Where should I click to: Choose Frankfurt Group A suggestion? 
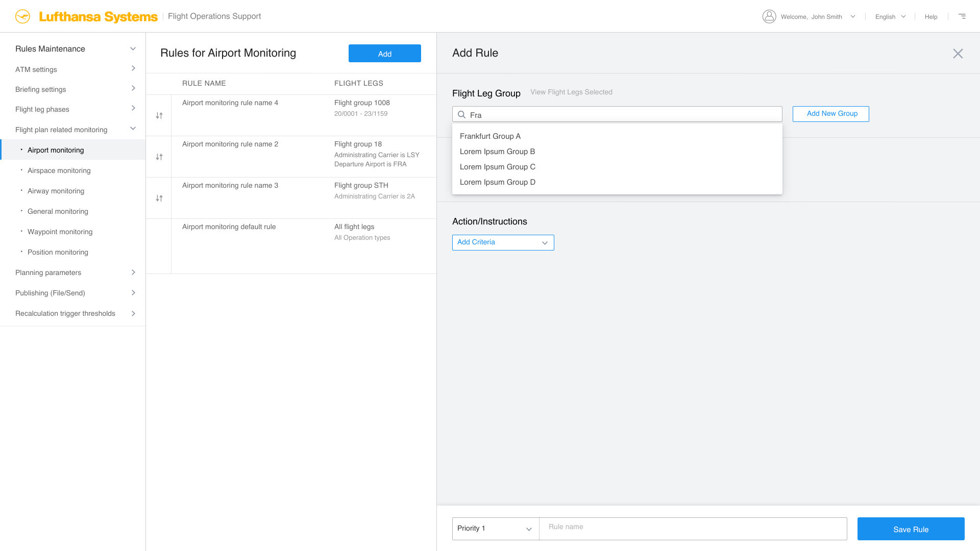(617, 136)
